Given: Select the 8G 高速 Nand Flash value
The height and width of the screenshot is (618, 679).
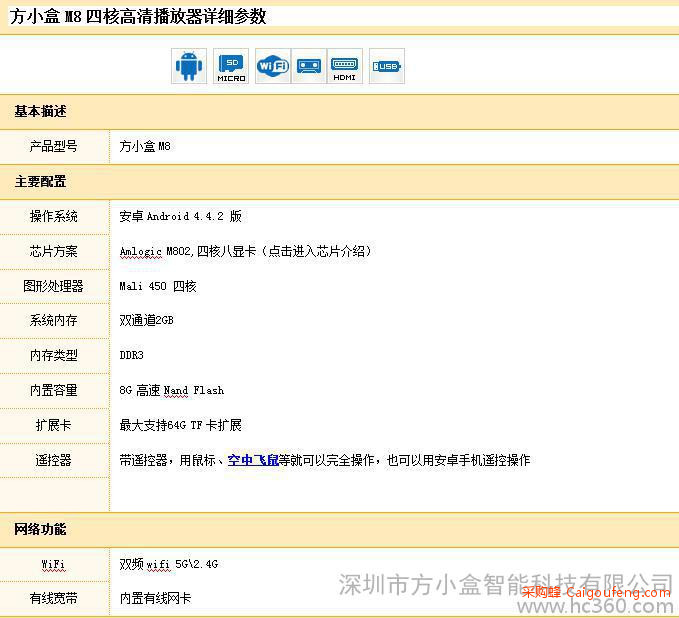Looking at the screenshot, I should (172, 390).
